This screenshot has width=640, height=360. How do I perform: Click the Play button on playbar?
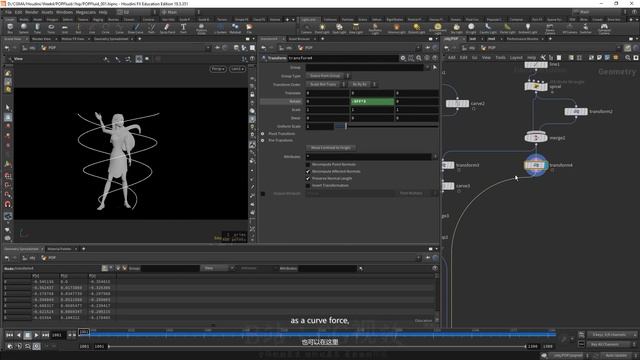[x=37, y=335]
